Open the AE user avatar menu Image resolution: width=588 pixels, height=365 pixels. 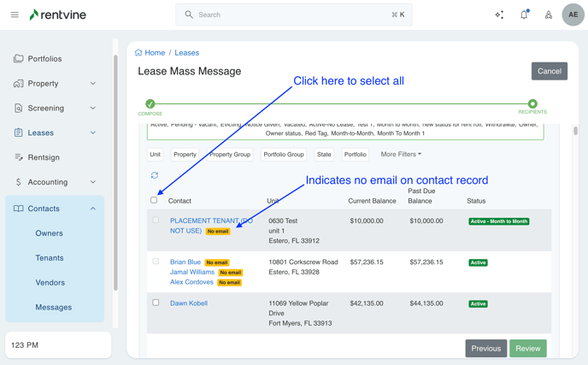tap(573, 15)
